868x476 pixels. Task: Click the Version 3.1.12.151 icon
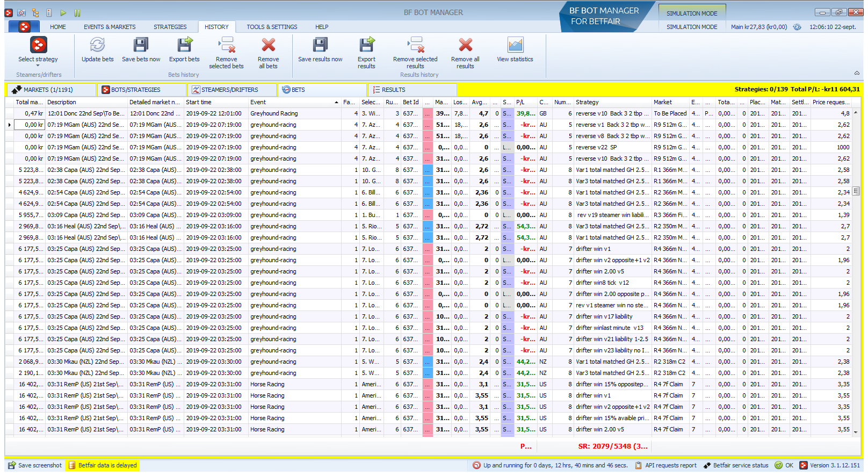pos(804,465)
